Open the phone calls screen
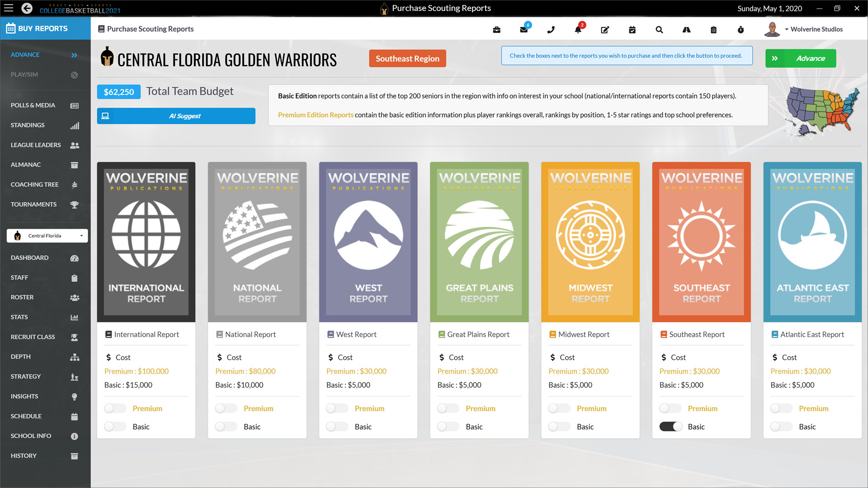Viewport: 868px width, 488px height. [x=551, y=30]
